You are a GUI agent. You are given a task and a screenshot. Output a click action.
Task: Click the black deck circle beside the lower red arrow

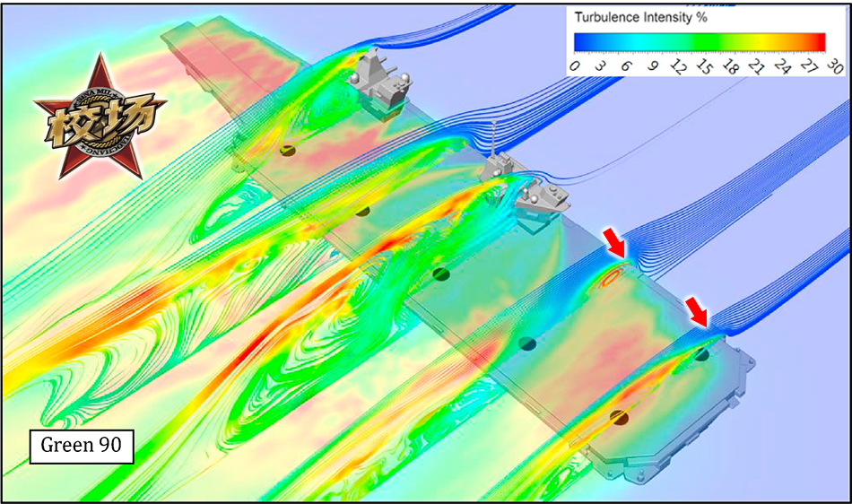pyautogui.click(x=701, y=355)
